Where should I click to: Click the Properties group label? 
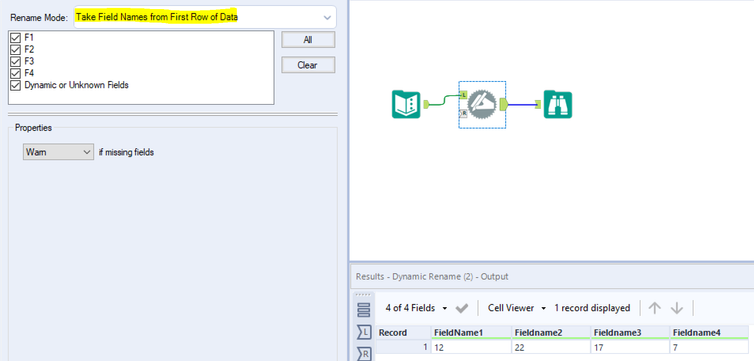pyautogui.click(x=33, y=128)
